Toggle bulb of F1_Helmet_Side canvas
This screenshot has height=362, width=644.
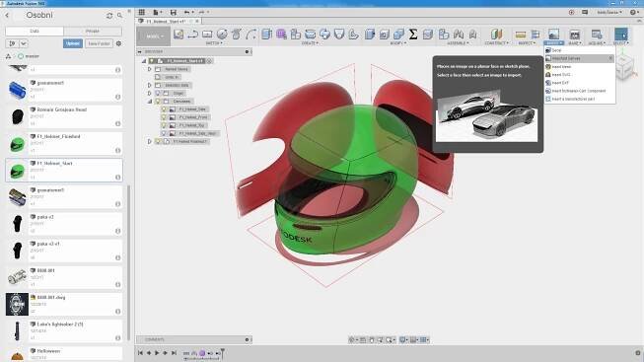point(164,109)
